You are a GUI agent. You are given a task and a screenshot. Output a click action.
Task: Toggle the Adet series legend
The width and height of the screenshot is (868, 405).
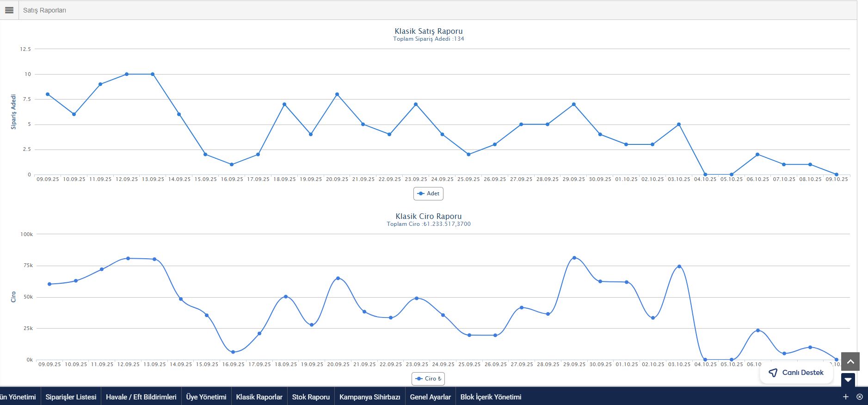point(428,193)
